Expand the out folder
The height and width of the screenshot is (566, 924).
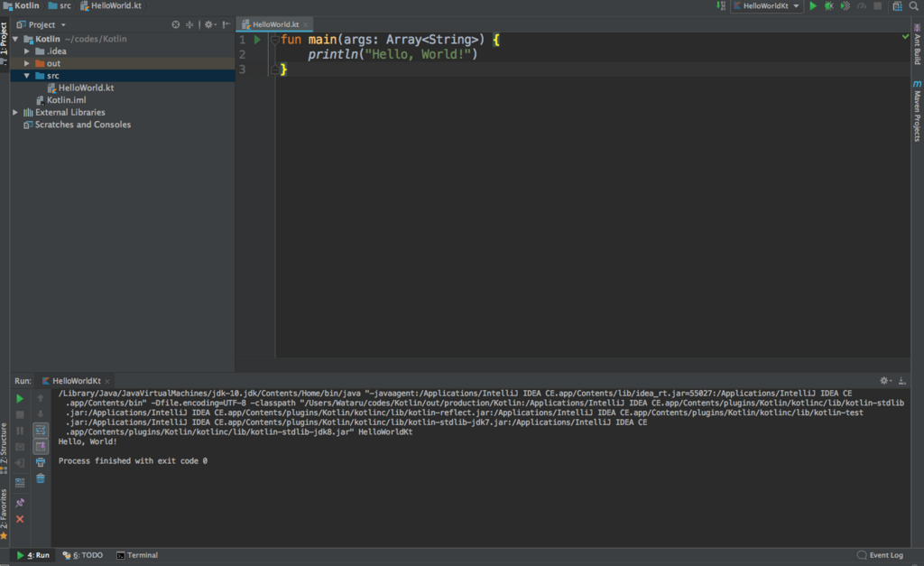pyautogui.click(x=26, y=63)
